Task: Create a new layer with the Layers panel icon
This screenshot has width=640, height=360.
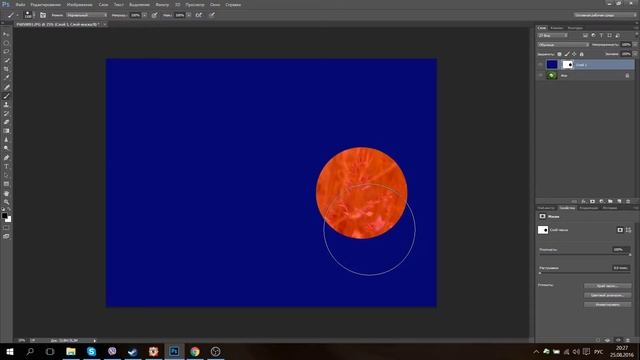Action: point(619,201)
